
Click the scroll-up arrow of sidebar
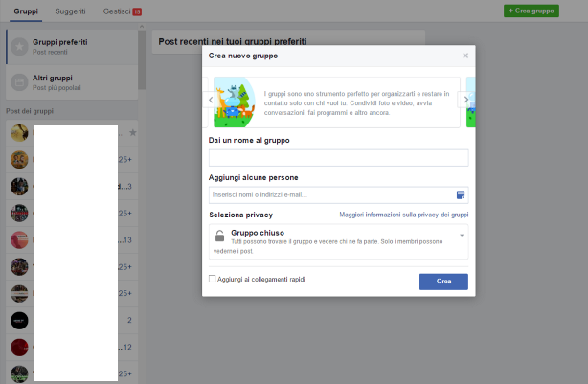[x=142, y=27]
